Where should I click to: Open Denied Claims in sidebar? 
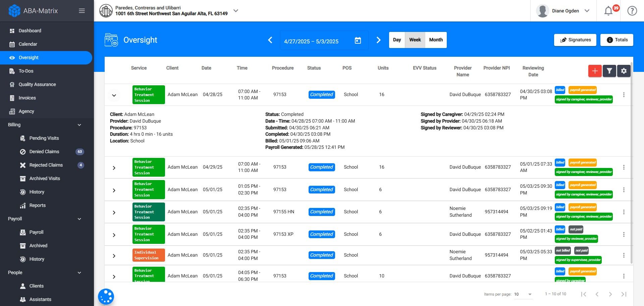click(44, 151)
